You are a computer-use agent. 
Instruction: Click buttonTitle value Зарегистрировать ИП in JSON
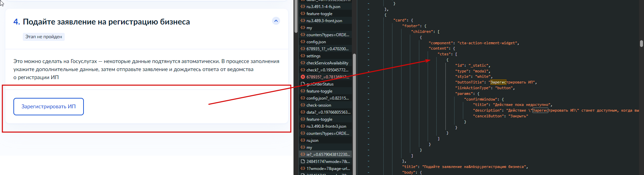(513, 82)
